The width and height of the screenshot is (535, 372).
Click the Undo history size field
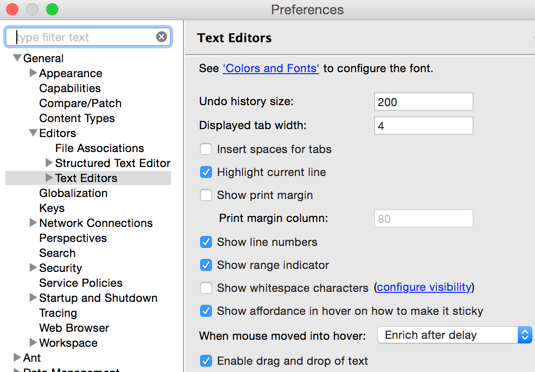(423, 102)
